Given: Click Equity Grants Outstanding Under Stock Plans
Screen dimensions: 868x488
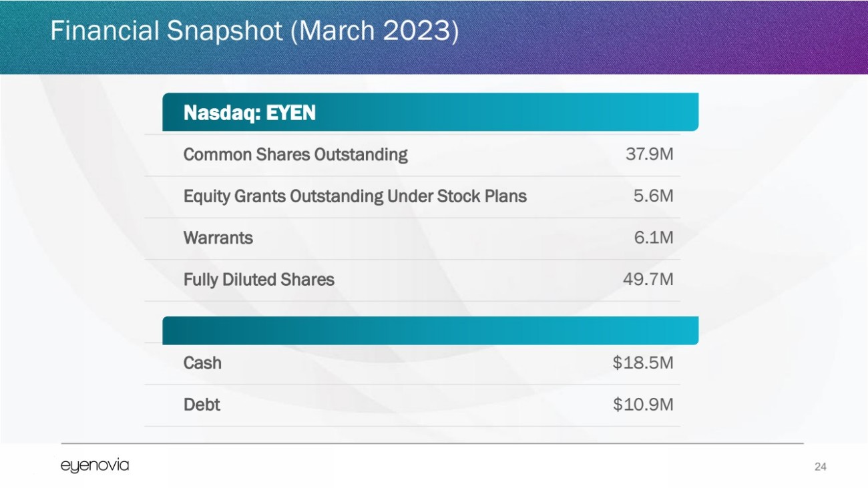Looking at the screenshot, I should (x=355, y=196).
